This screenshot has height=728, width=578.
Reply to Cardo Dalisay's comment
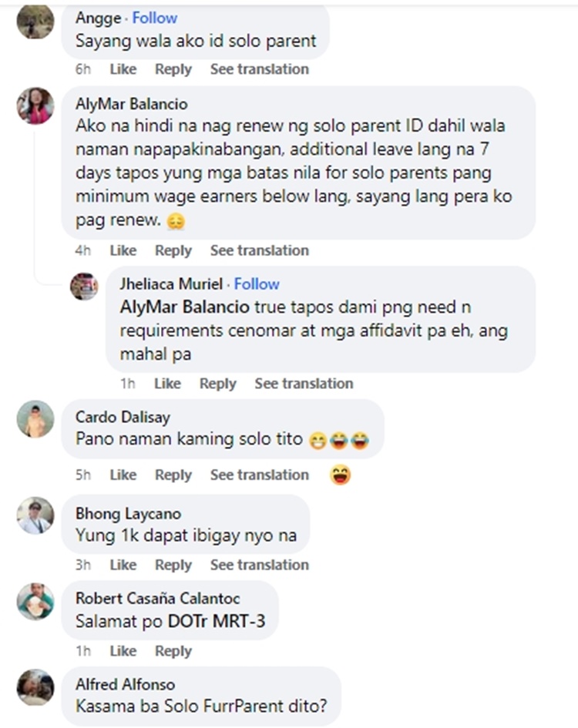coord(173,475)
